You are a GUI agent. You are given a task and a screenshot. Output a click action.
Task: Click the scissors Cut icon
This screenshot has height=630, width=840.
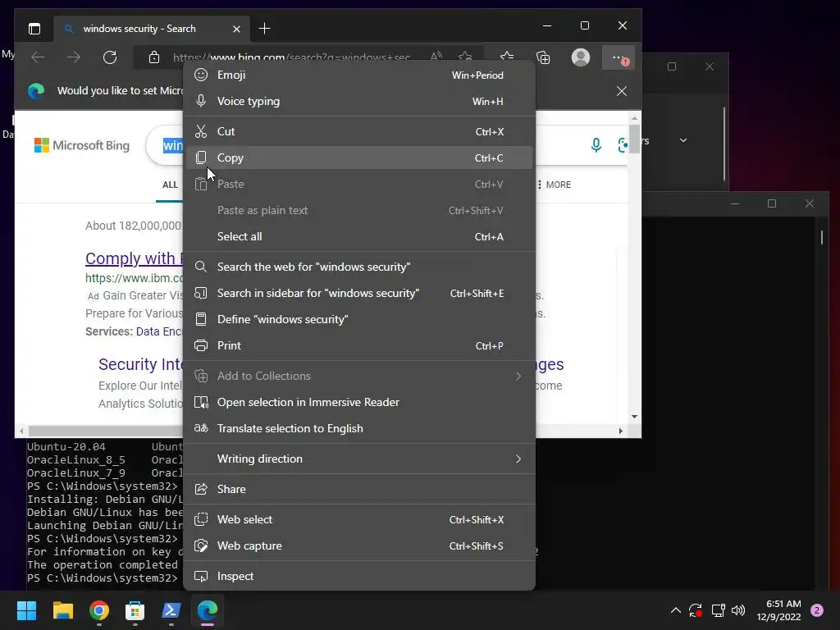[x=201, y=131]
